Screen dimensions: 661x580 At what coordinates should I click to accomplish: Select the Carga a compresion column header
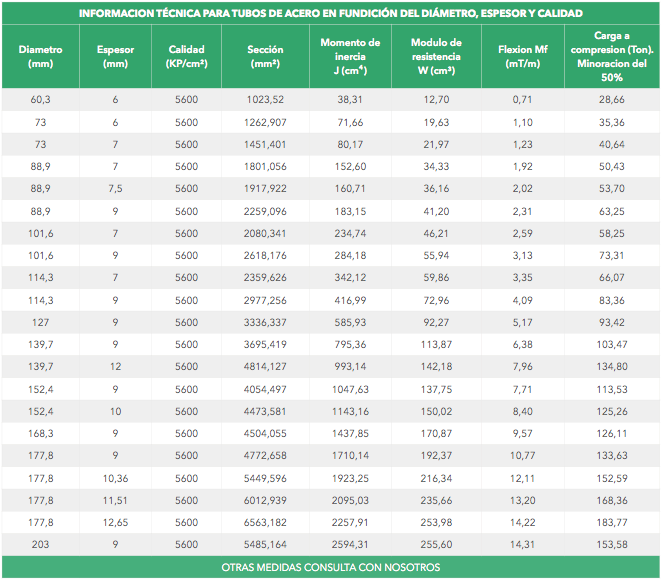click(x=610, y=56)
